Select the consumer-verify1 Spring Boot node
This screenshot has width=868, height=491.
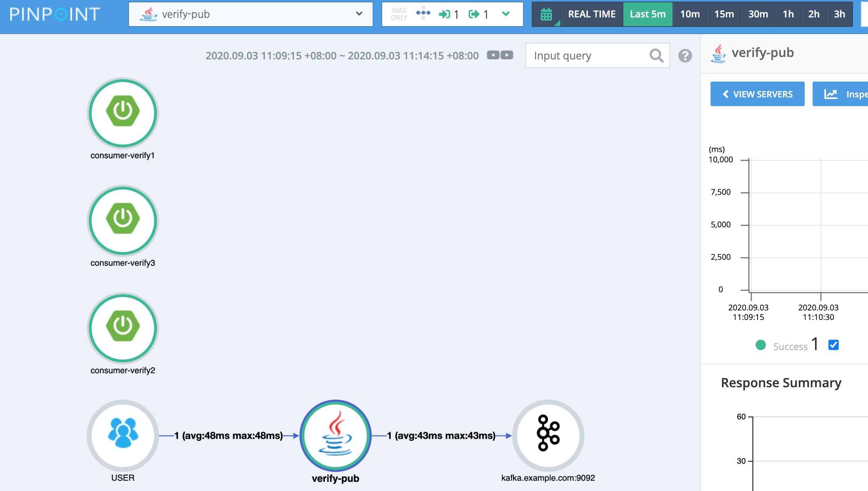tap(123, 113)
